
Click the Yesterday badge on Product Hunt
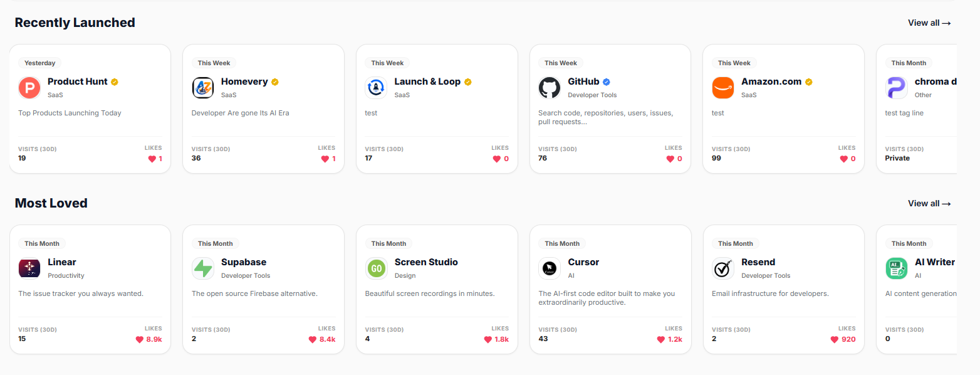(40, 63)
